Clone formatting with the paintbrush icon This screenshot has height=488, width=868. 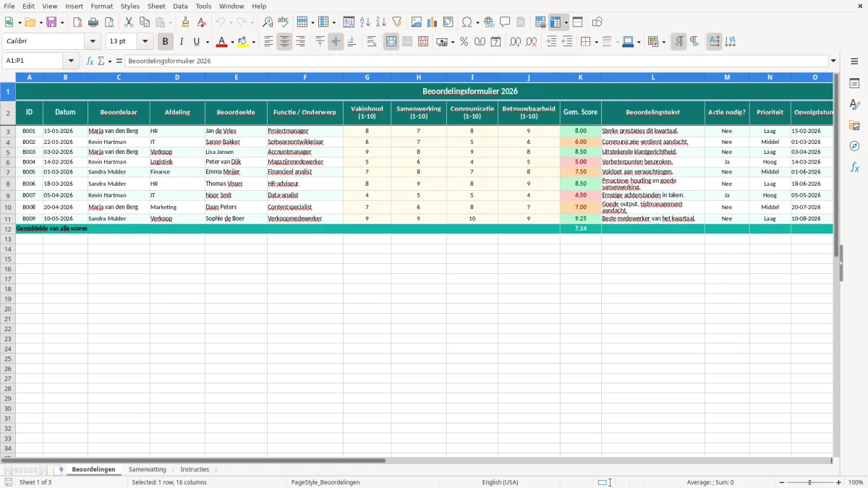[x=185, y=22]
